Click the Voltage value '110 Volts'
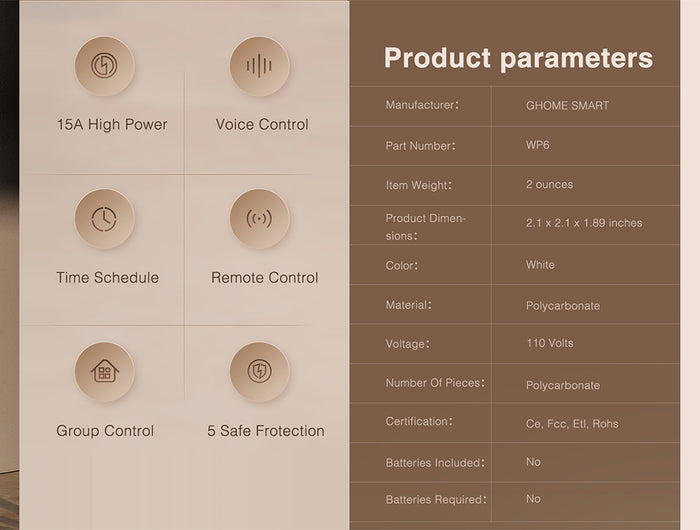 pyautogui.click(x=550, y=343)
